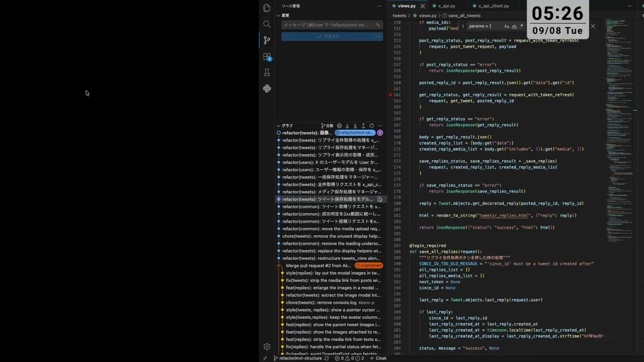The width and height of the screenshot is (644, 362).
Task: Open the Testing flask view
Action: [x=267, y=72]
